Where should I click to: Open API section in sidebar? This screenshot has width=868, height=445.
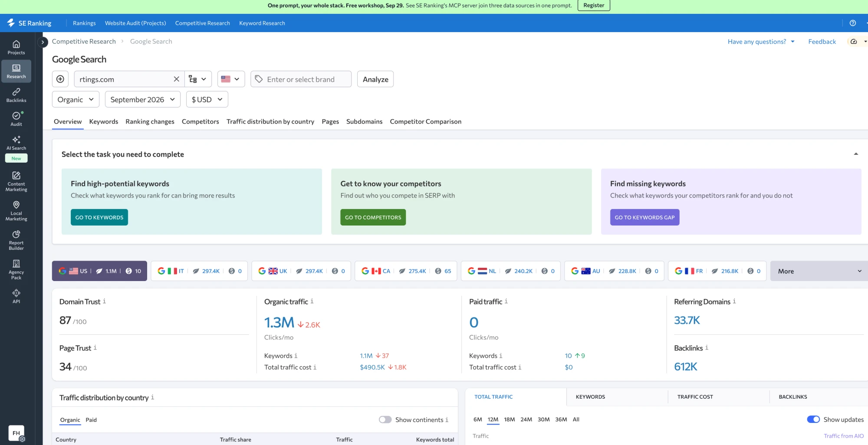pyautogui.click(x=16, y=296)
